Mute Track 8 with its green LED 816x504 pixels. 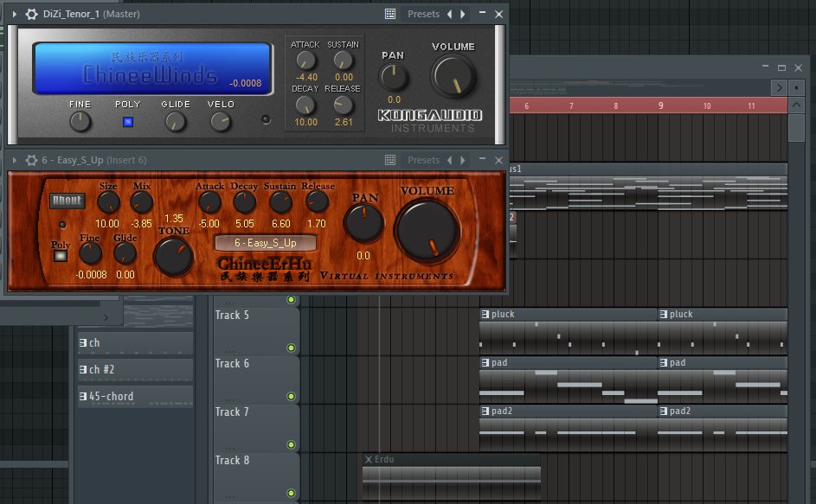[291, 493]
